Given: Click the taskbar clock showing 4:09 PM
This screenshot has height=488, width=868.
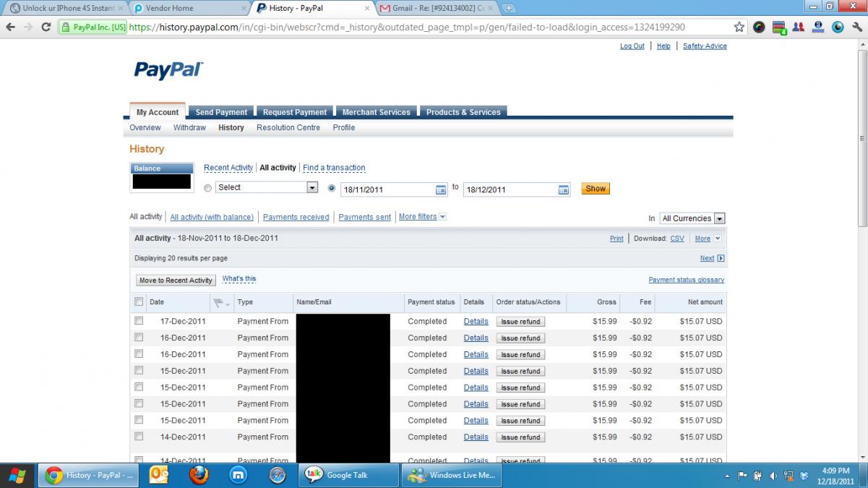Looking at the screenshot, I should tap(835, 475).
